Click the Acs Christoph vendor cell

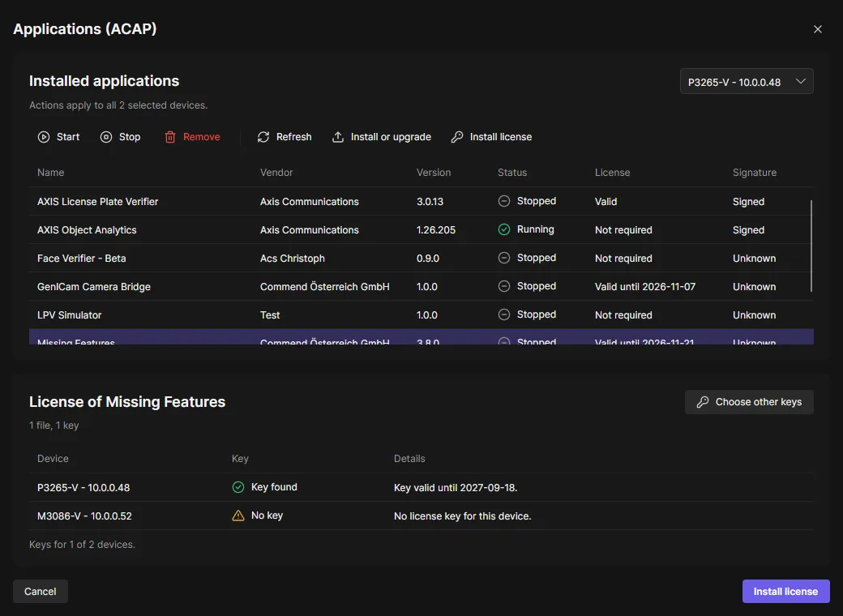tap(293, 259)
